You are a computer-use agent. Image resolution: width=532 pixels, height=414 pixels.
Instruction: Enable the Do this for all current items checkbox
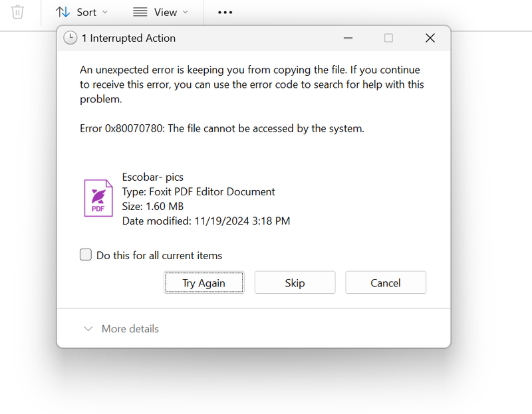point(86,255)
